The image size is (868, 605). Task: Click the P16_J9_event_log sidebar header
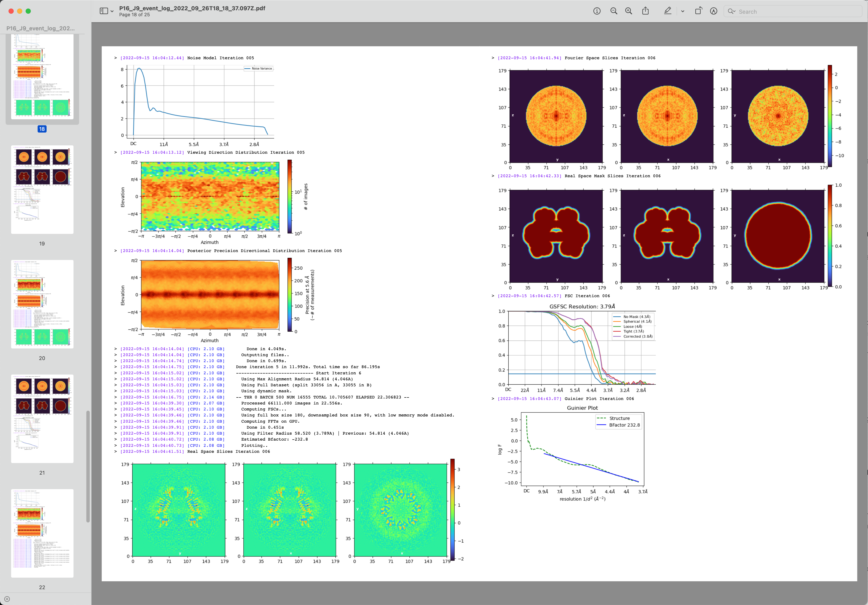point(40,28)
